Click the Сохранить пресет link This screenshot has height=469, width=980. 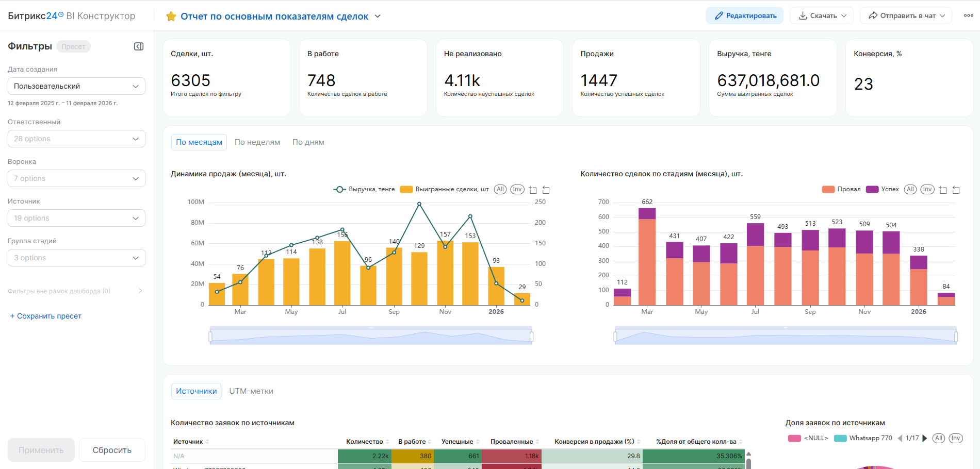tap(46, 316)
